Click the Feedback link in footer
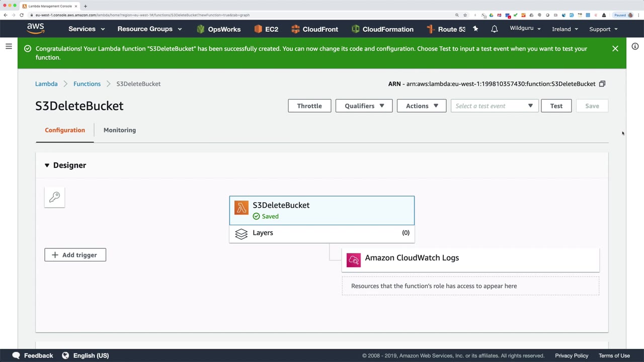644x362 pixels. pyautogui.click(x=38, y=355)
